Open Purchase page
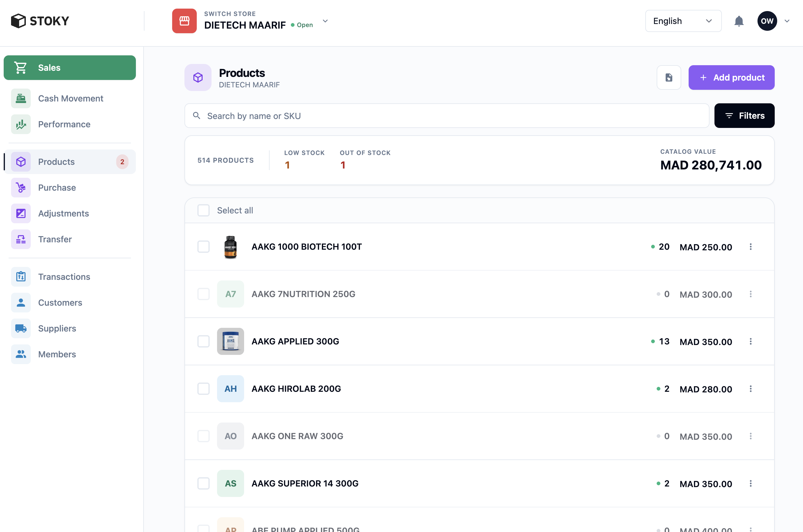The width and height of the screenshot is (803, 532). click(x=70, y=188)
